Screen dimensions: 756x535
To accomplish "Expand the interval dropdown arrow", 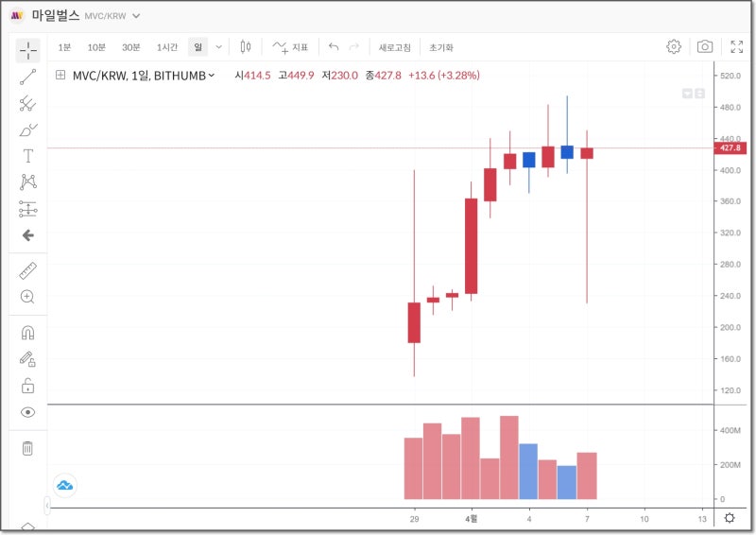I will tap(218, 47).
